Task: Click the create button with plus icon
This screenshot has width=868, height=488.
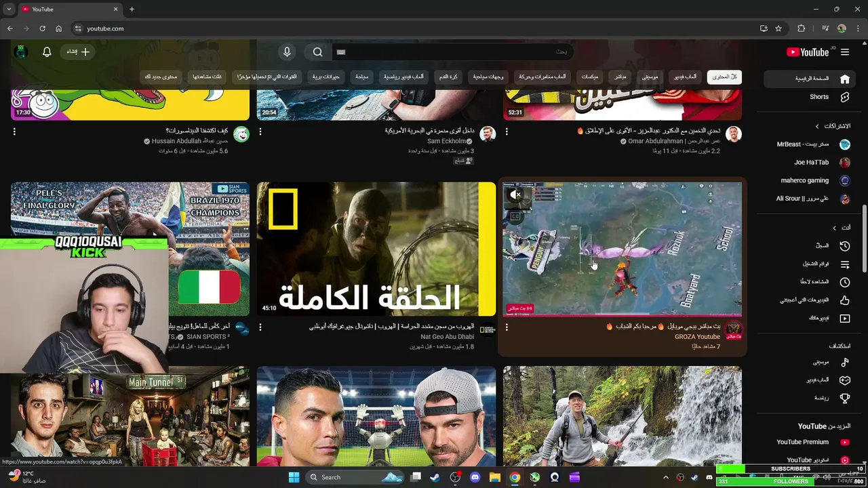Action: [78, 52]
